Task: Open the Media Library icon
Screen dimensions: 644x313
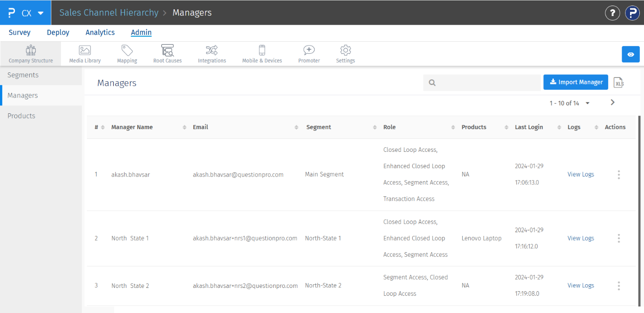Action: (x=85, y=50)
